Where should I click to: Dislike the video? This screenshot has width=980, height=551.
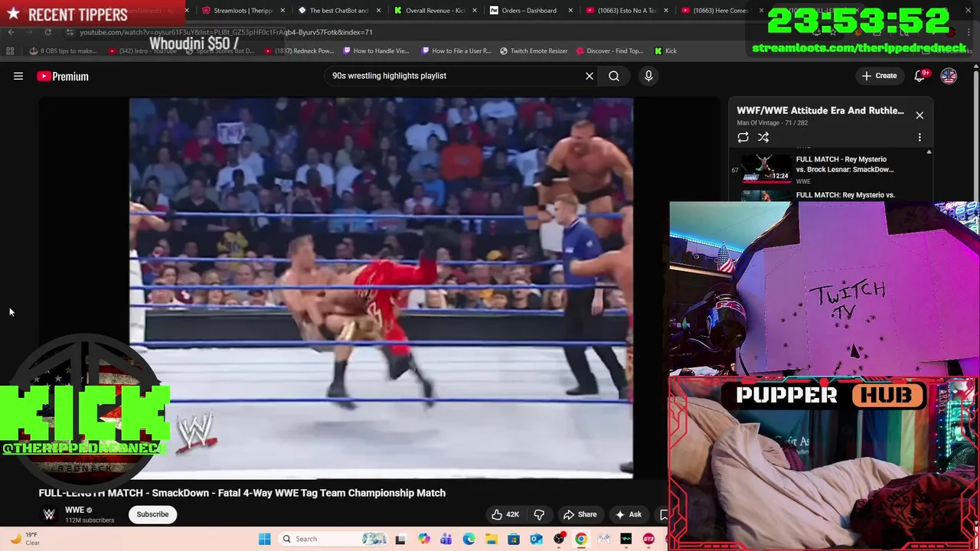click(x=539, y=514)
